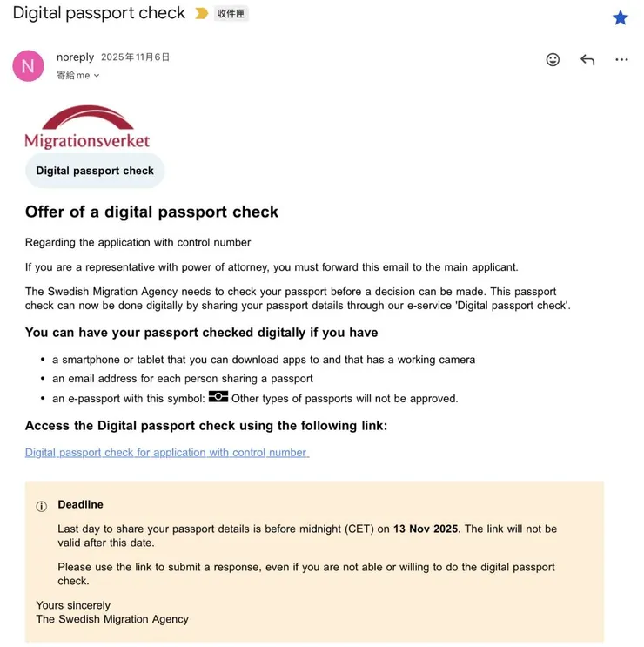Select the 收件匣 inbox label tag

tap(231, 14)
